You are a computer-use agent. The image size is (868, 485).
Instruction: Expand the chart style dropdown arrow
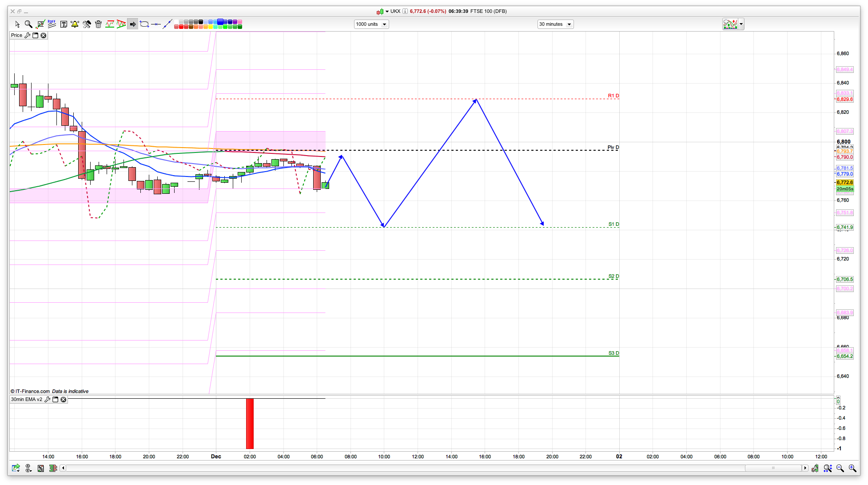click(741, 24)
